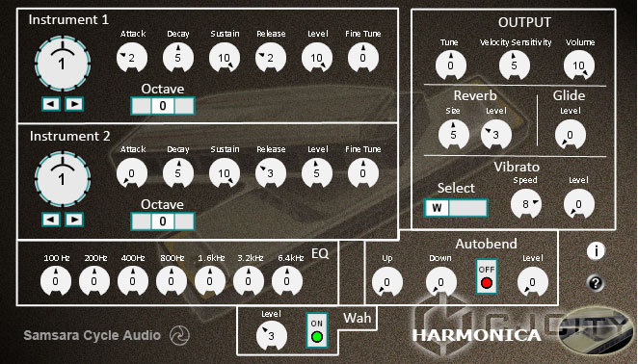Click the Velocity Sensitivity knob
This screenshot has width=638, height=364.
coord(515,65)
